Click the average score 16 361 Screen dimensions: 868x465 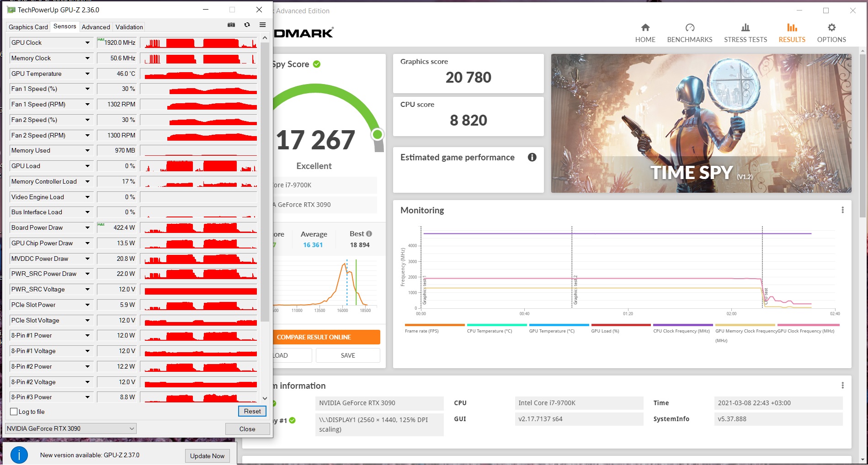coord(313,245)
